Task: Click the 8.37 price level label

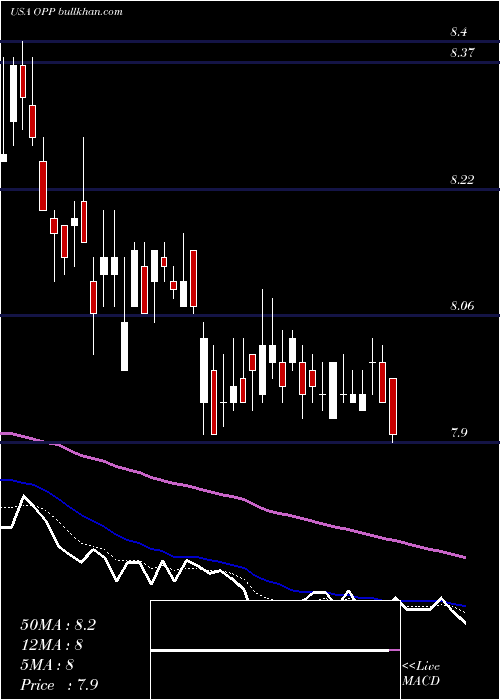Action: [x=462, y=53]
